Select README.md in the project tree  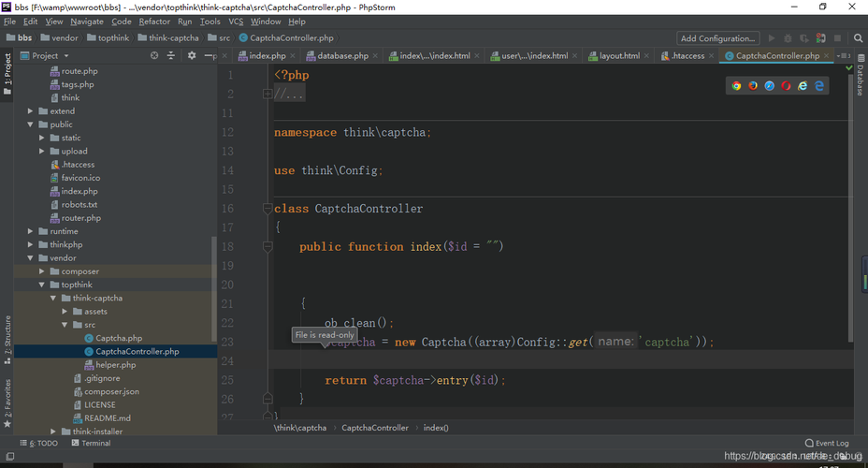click(x=108, y=418)
